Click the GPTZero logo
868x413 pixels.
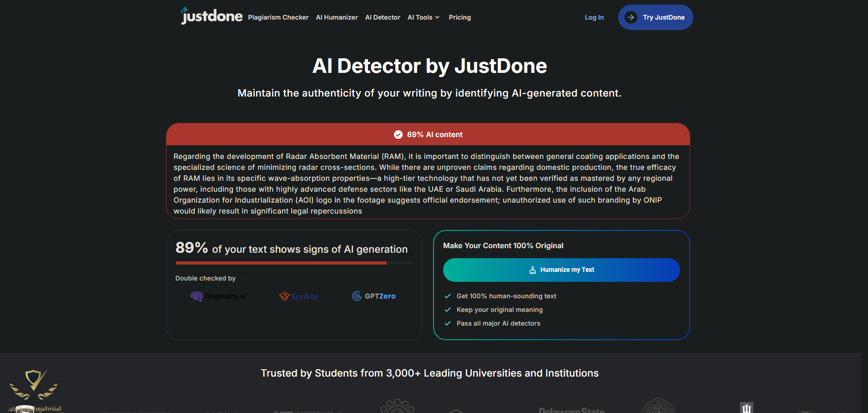pyautogui.click(x=374, y=296)
